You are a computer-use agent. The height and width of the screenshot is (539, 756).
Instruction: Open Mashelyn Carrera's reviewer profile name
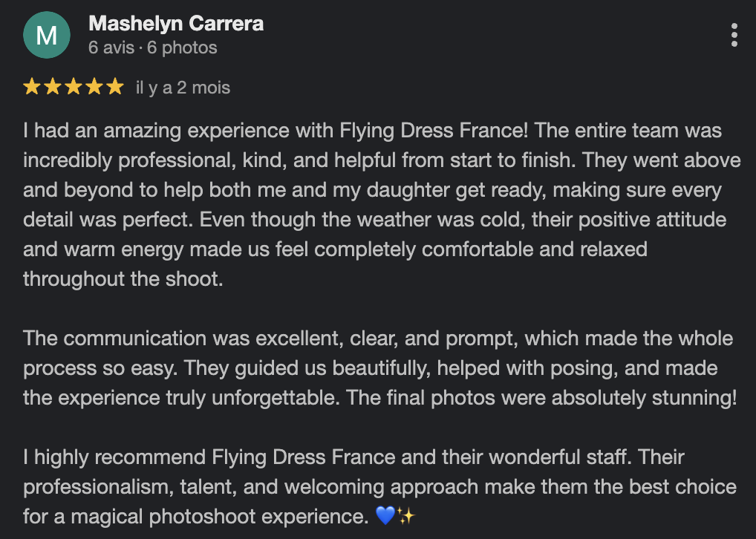click(x=176, y=24)
